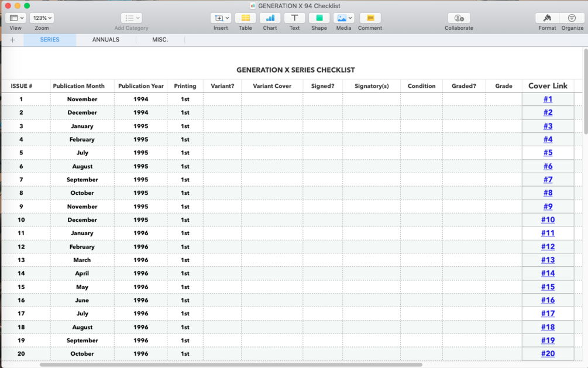Open cover link #13
This screenshot has height=368, width=588.
click(x=548, y=260)
